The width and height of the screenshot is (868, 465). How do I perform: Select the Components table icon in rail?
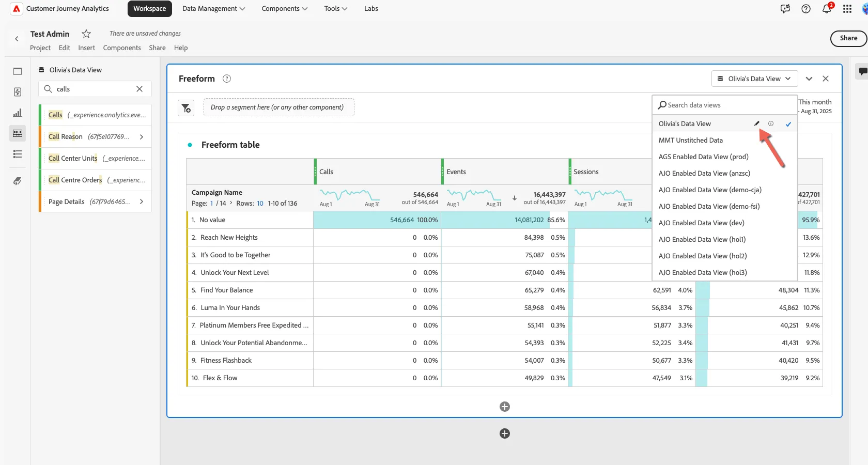tap(18, 133)
